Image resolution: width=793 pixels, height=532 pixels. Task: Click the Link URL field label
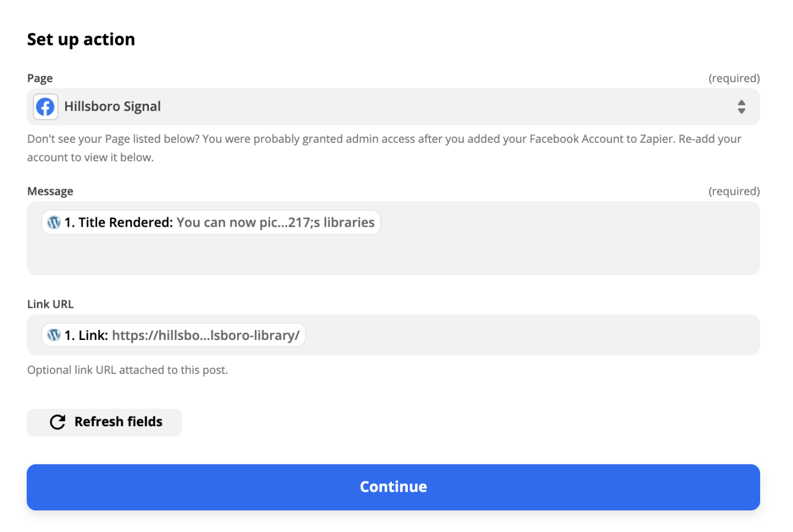pos(50,304)
